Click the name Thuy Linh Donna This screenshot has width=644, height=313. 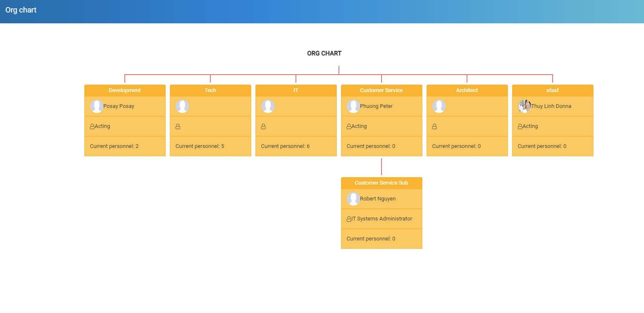click(x=551, y=106)
